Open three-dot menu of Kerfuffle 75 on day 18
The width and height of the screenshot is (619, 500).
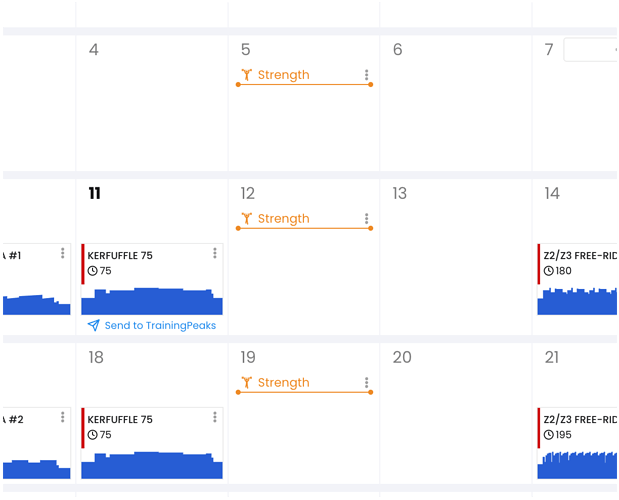pyautogui.click(x=215, y=417)
